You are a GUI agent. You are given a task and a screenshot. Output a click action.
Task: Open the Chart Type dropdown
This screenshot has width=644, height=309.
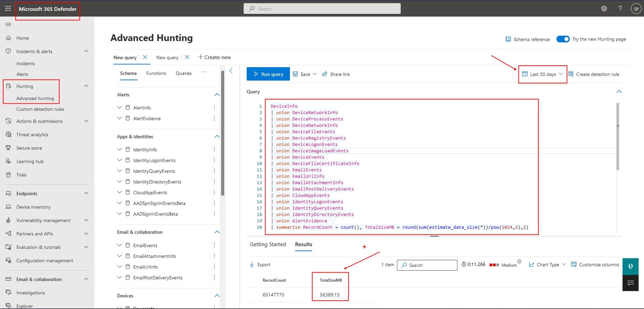[547, 264]
